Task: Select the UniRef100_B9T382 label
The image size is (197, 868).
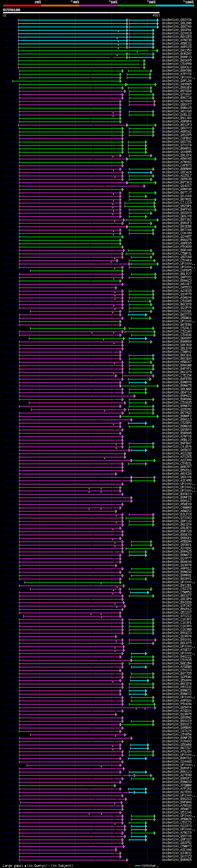Action: tap(177, 220)
